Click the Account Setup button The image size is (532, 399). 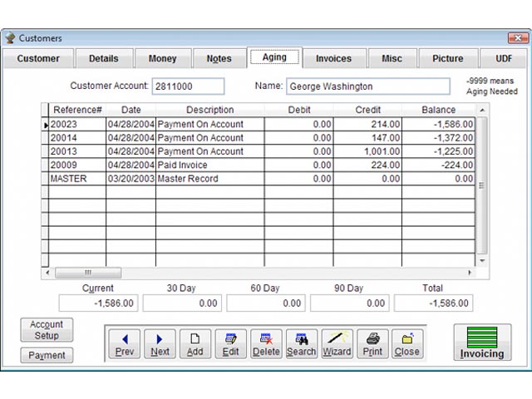47,330
